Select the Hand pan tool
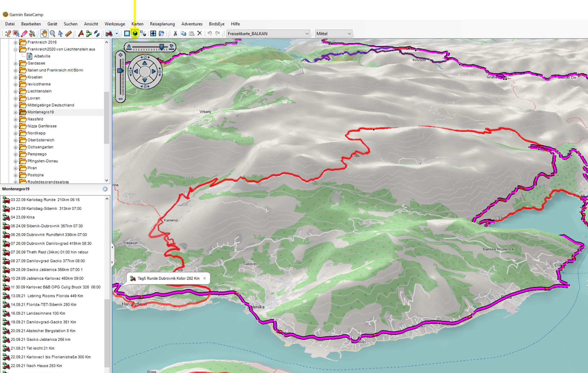 coord(44,34)
